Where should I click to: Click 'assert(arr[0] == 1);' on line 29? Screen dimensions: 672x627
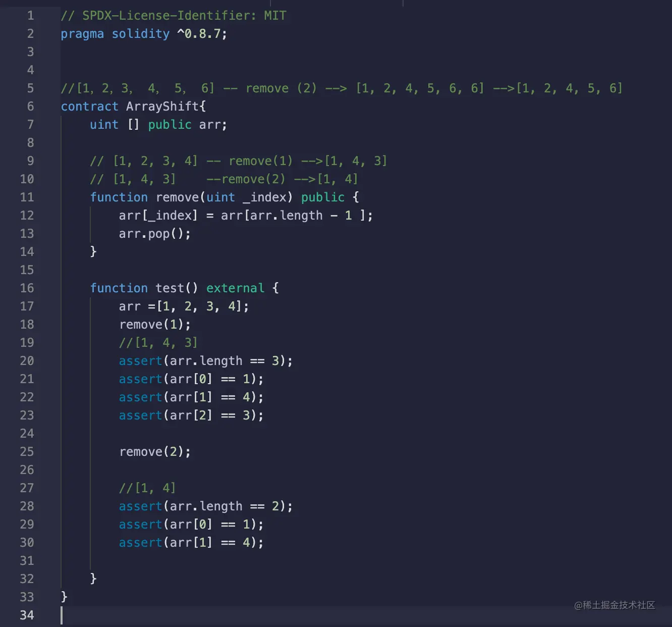pos(191,525)
